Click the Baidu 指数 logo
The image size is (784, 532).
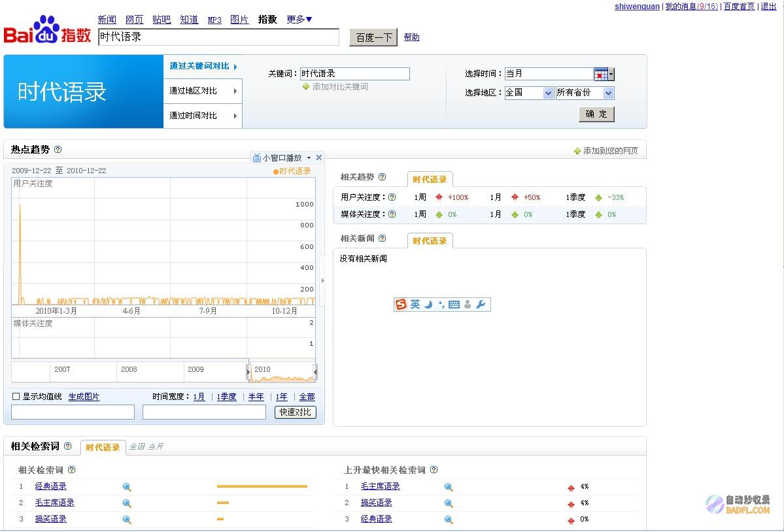click(x=48, y=30)
